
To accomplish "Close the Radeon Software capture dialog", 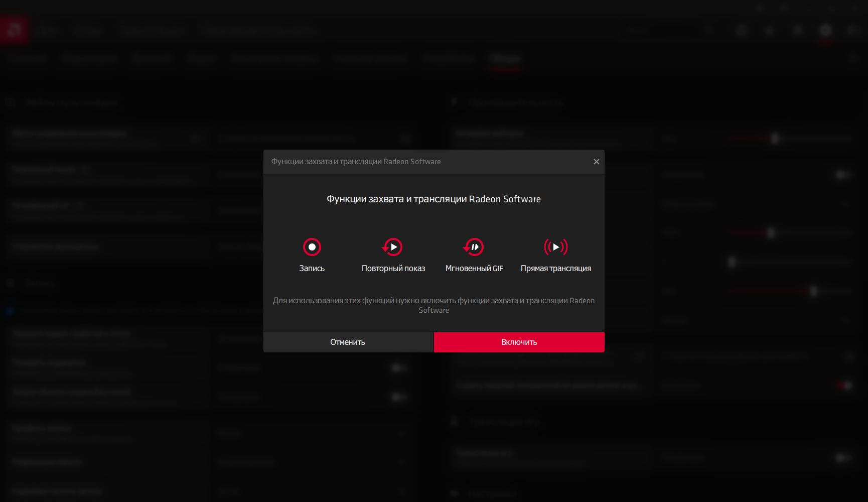I will coord(597,162).
